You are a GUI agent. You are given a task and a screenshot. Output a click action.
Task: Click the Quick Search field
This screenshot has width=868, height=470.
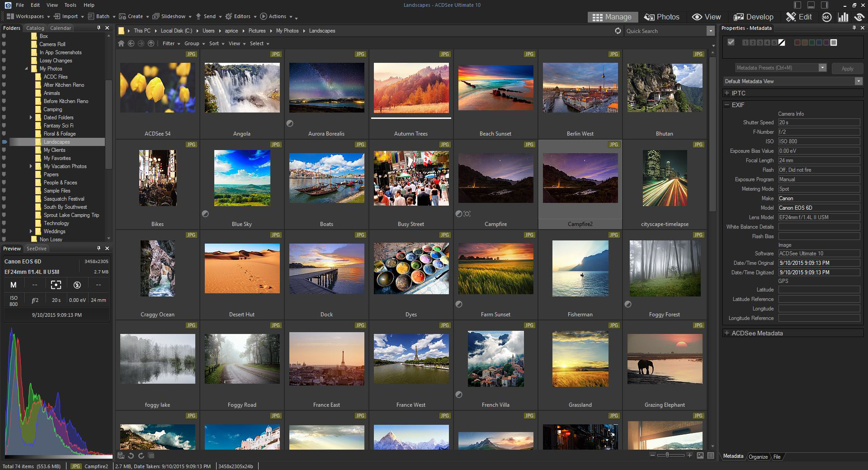pyautogui.click(x=665, y=31)
